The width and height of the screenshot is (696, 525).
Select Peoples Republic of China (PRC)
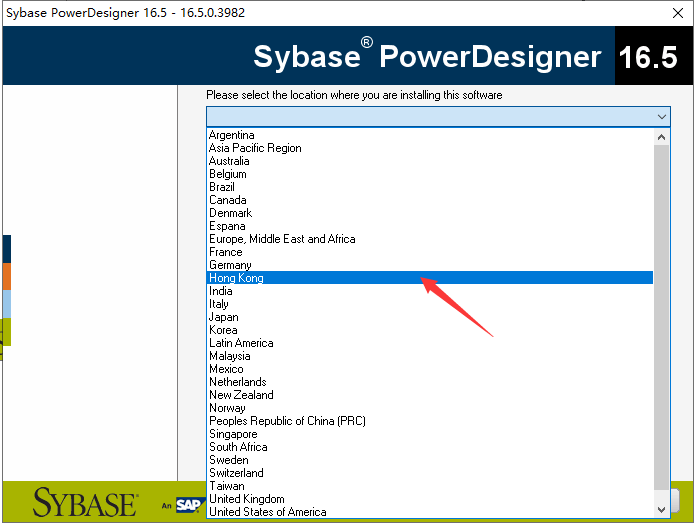pos(430,421)
